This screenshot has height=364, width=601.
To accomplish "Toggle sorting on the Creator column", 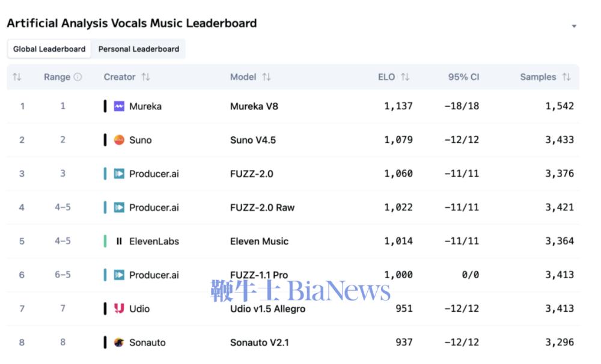I will [x=145, y=77].
